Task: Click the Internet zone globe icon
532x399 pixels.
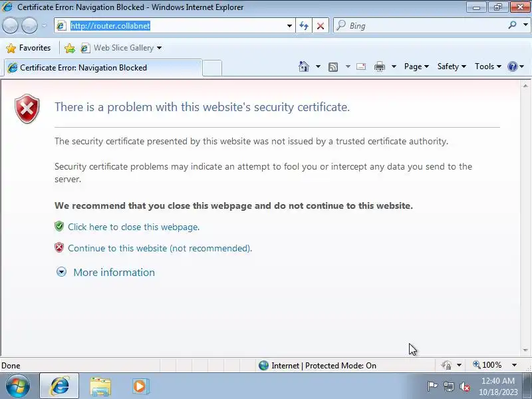Action: coord(263,365)
